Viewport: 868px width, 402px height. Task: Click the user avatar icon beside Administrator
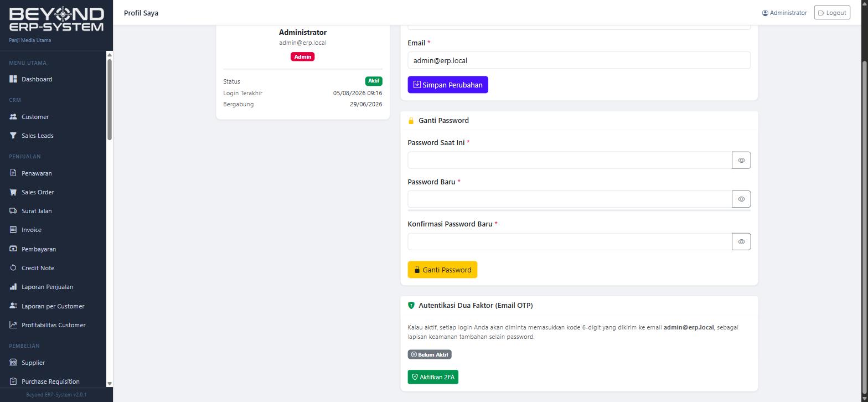[x=765, y=13]
